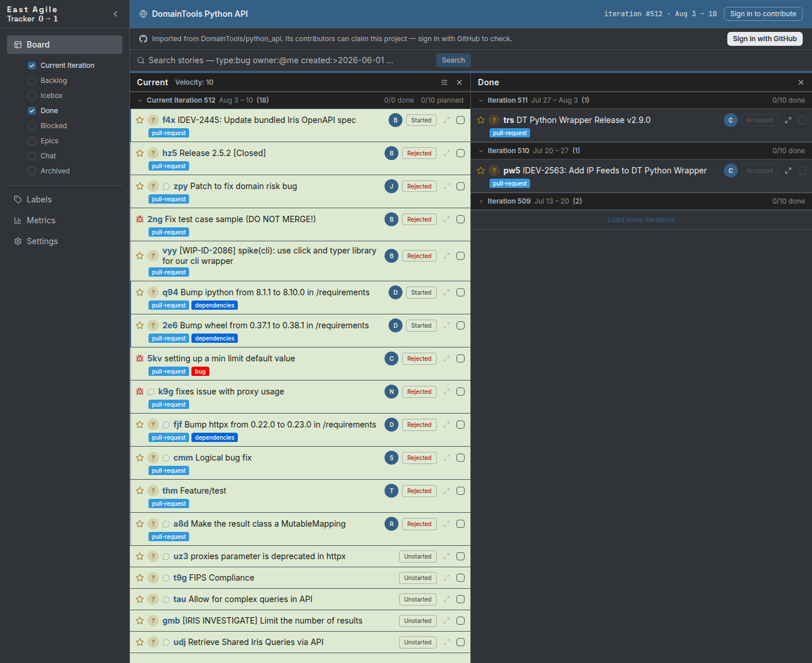The image size is (812, 663).
Task: Click the East Agile Tracker logo
Action: 32,14
